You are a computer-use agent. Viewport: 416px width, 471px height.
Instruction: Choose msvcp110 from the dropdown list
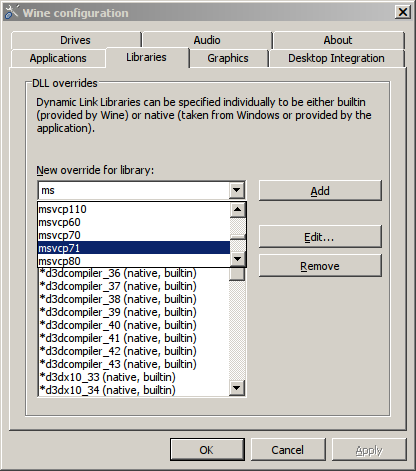coord(134,209)
